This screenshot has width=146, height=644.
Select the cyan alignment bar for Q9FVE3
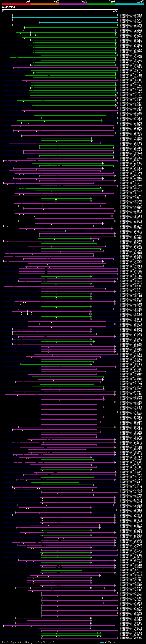click(65, 15)
